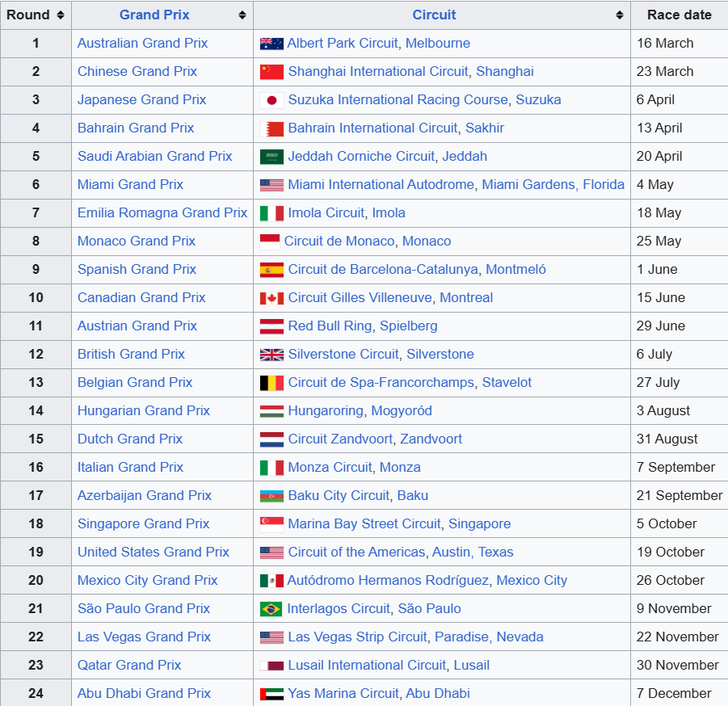Open the Shanghai International Circuit link

click(x=378, y=71)
